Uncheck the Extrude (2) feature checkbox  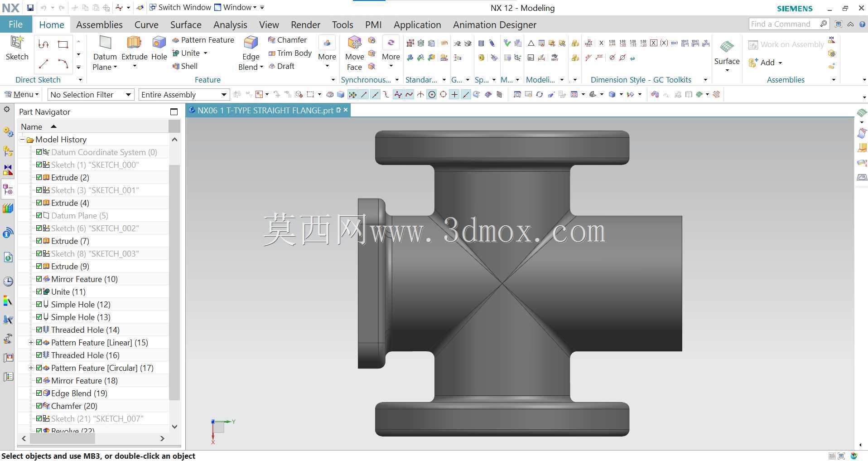click(39, 177)
